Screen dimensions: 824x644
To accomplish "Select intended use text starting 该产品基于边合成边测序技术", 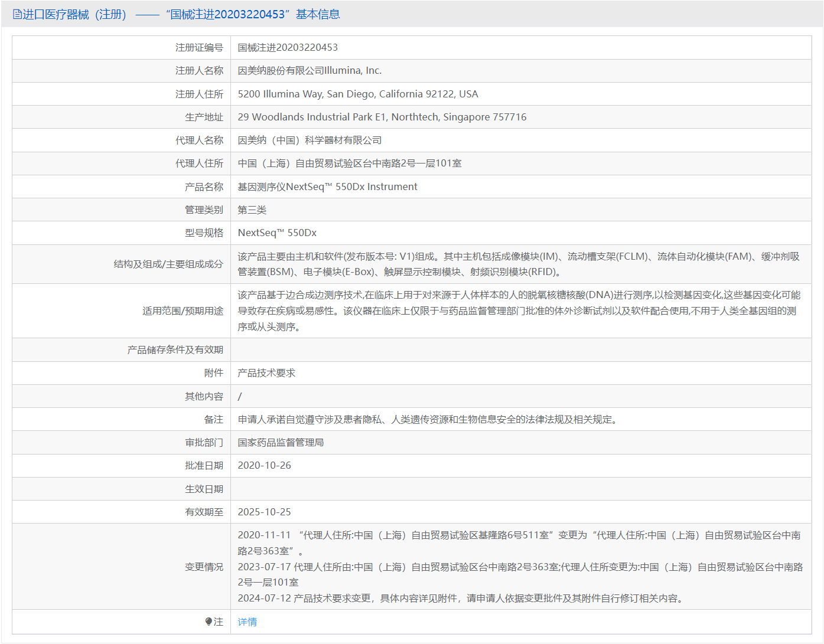I will pos(519,310).
